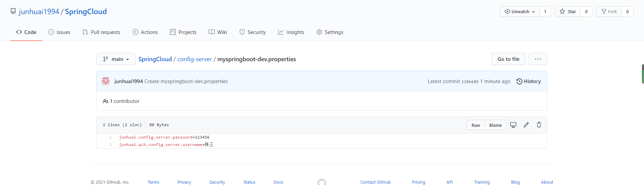Open the three-dots more options menu
This screenshot has width=644, height=185.
tap(538, 59)
